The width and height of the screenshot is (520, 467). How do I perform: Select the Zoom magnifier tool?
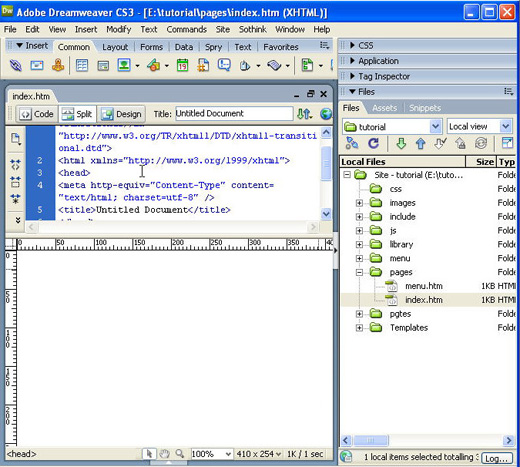(x=180, y=454)
